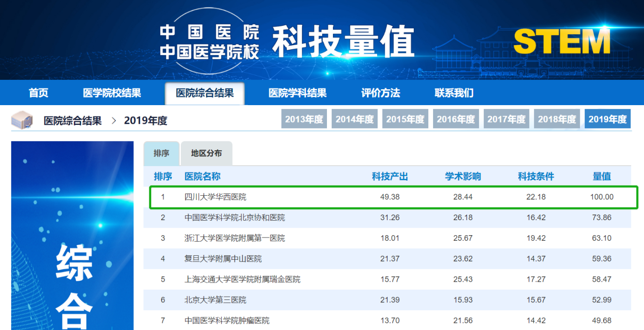Click the 医院综合结果 breadcrumb link
644x330 pixels.
pyautogui.click(x=73, y=121)
